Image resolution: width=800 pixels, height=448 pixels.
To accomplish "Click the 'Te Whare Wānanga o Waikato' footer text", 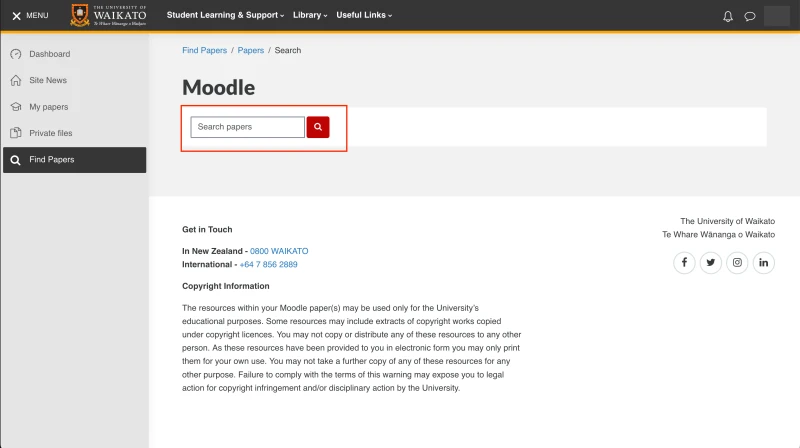I will click(x=718, y=235).
